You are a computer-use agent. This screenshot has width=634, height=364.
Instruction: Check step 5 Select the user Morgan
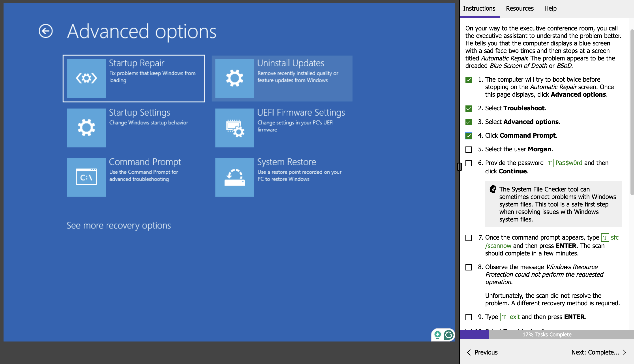click(469, 150)
